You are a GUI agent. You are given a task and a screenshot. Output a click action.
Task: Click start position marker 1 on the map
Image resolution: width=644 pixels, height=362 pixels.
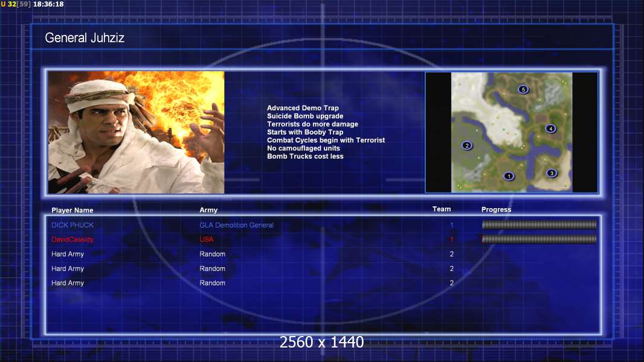click(x=509, y=176)
